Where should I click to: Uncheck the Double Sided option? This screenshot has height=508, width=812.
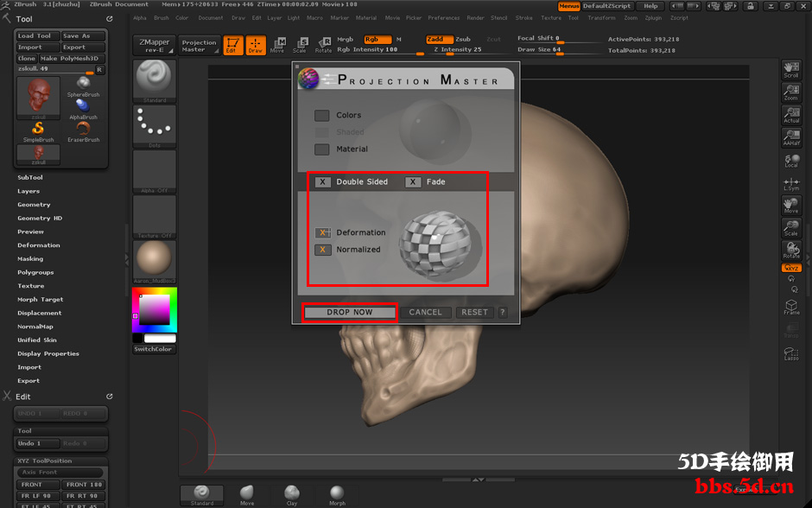coord(322,181)
